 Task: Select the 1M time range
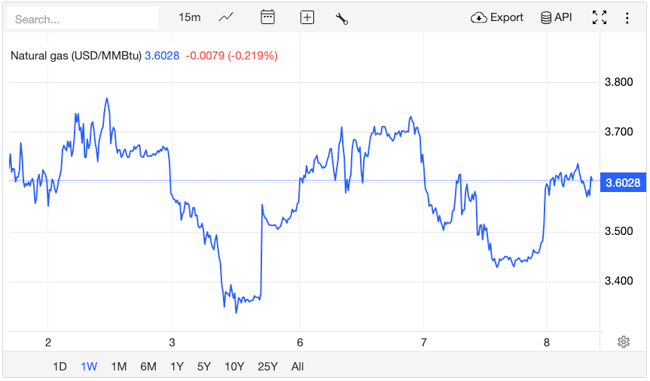click(119, 366)
